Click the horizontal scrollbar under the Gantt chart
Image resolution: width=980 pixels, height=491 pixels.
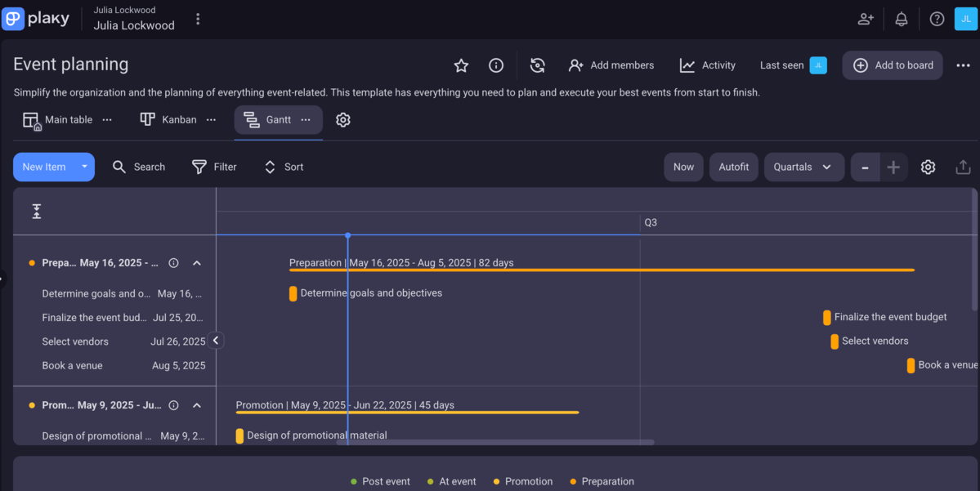coord(495,443)
